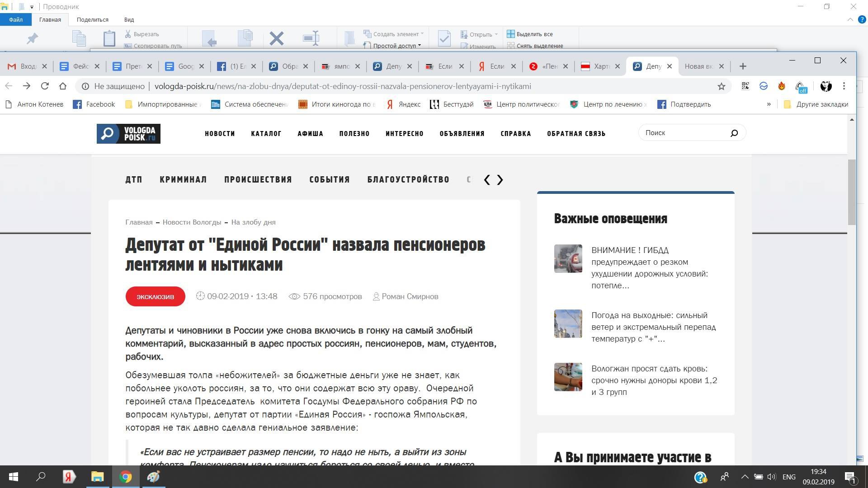Open Chrome three-dot menu
This screenshot has width=868, height=488.
(x=844, y=86)
